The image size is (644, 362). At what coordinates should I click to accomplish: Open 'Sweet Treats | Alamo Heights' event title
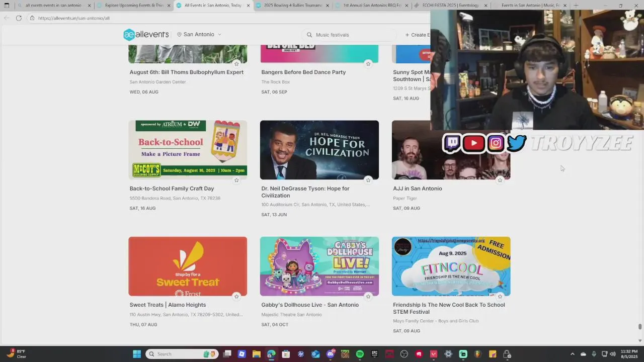click(x=168, y=305)
